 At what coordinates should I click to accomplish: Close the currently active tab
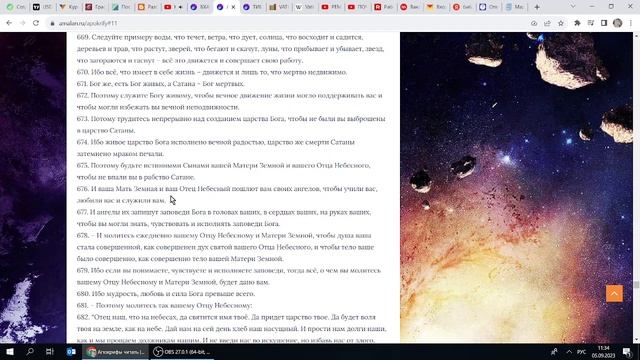tap(233, 7)
